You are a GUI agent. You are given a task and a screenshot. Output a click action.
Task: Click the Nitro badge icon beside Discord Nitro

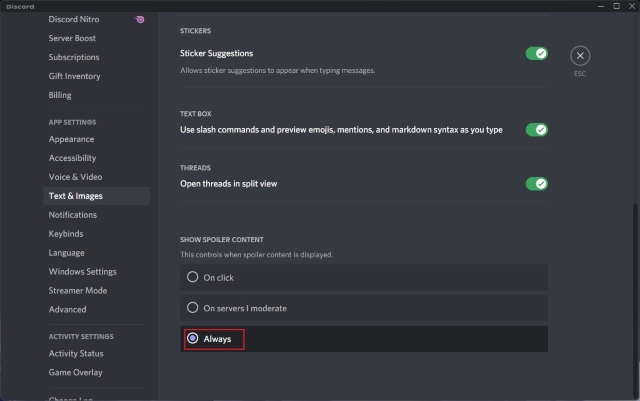[x=140, y=19]
